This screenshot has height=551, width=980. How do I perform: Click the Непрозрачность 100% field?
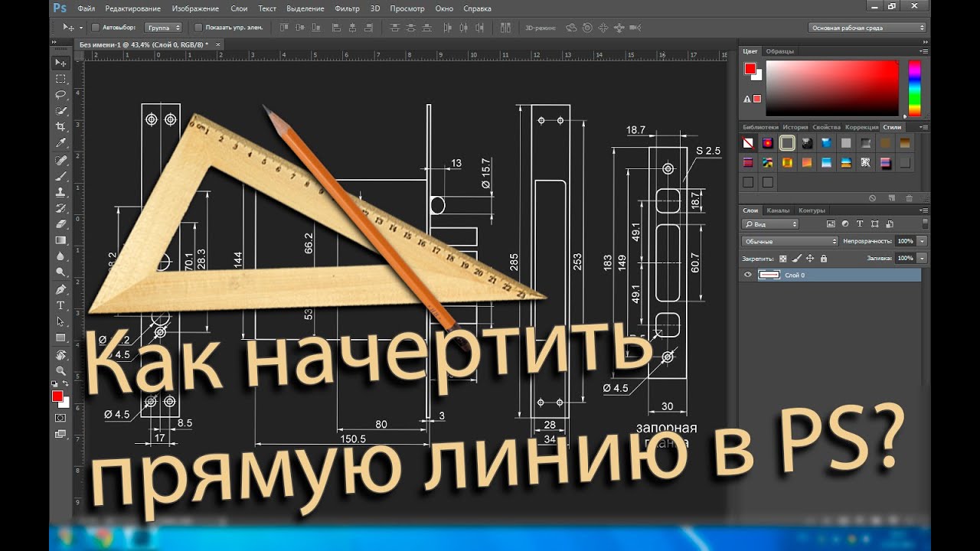(906, 241)
